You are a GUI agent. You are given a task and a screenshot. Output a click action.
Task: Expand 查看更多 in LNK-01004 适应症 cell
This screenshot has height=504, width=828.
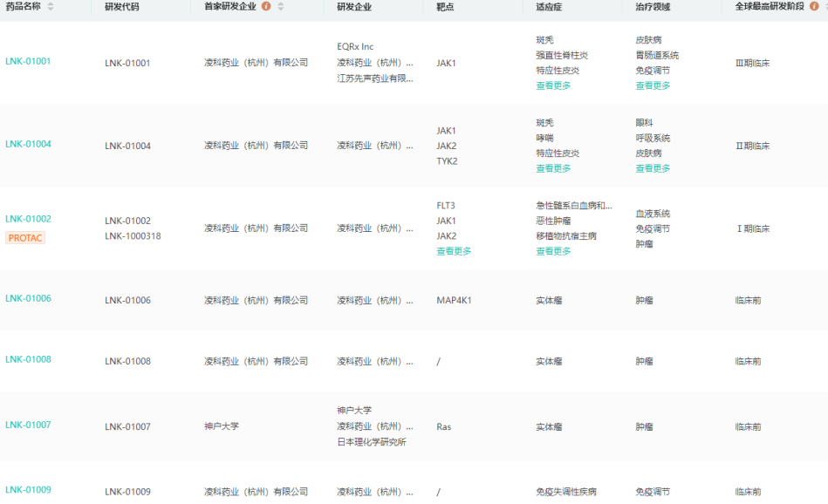pos(553,168)
